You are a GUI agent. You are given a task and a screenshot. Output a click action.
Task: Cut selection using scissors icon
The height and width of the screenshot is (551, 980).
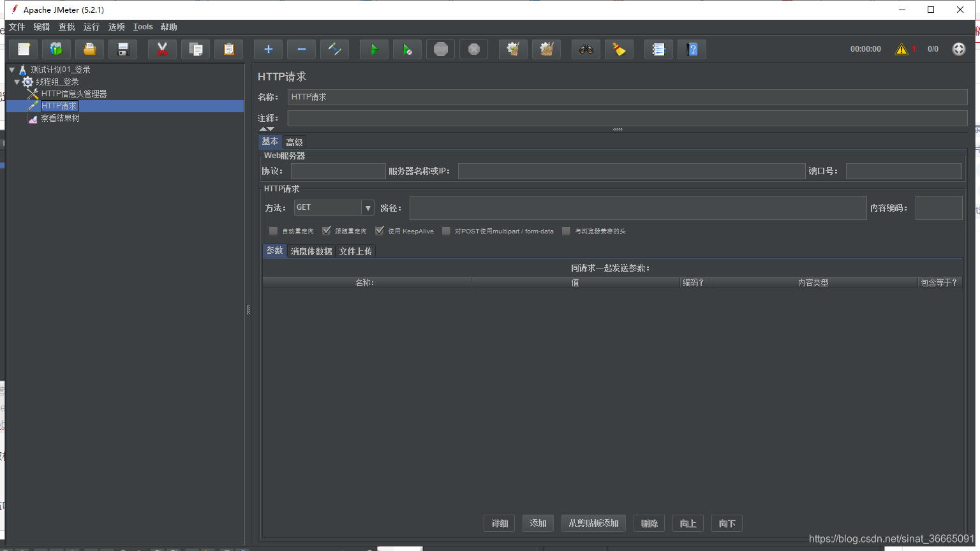(x=163, y=49)
